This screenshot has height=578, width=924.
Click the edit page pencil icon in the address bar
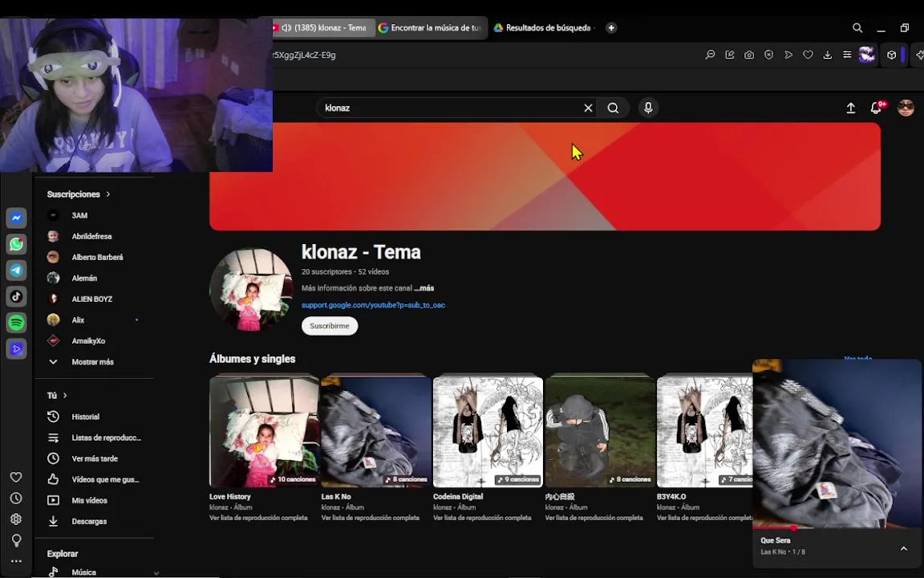[x=730, y=55]
